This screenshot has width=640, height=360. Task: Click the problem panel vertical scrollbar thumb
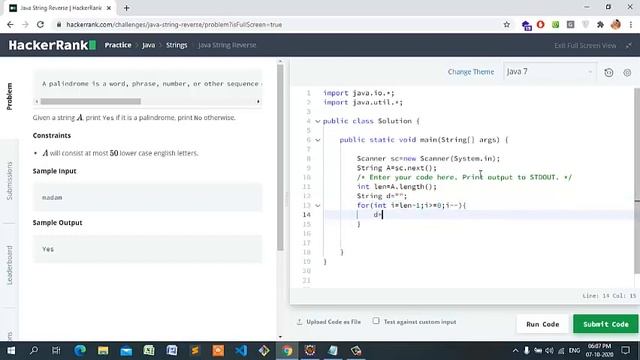(280, 157)
